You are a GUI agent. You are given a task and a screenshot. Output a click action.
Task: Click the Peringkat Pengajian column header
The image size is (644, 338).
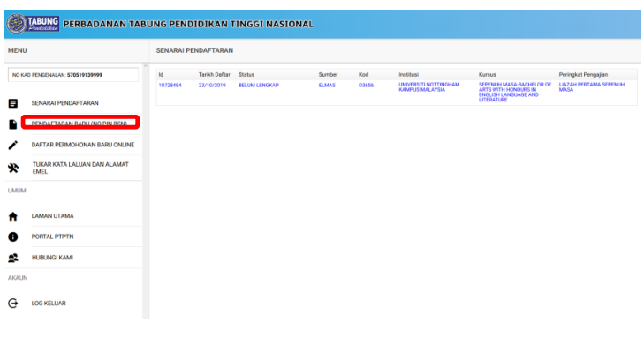tap(583, 75)
